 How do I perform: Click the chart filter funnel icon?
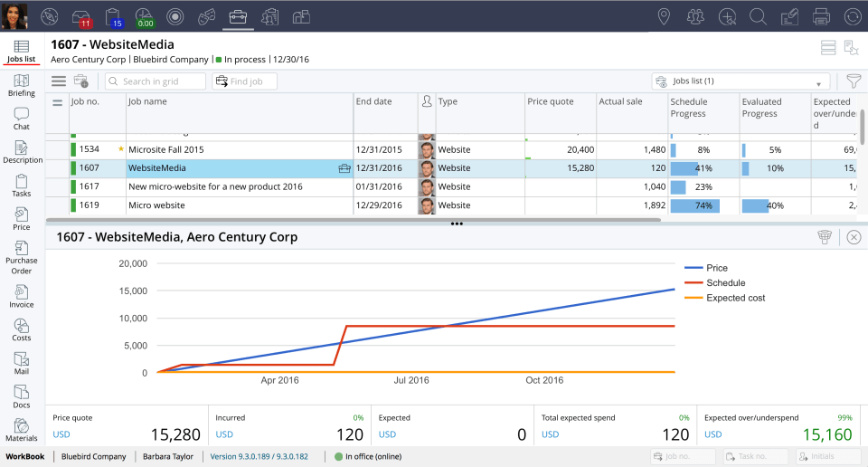825,237
